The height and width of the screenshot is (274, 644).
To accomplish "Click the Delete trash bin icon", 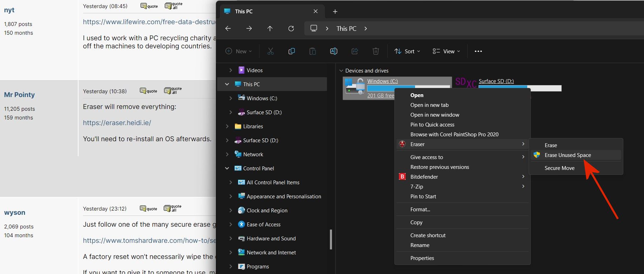I will (x=375, y=51).
